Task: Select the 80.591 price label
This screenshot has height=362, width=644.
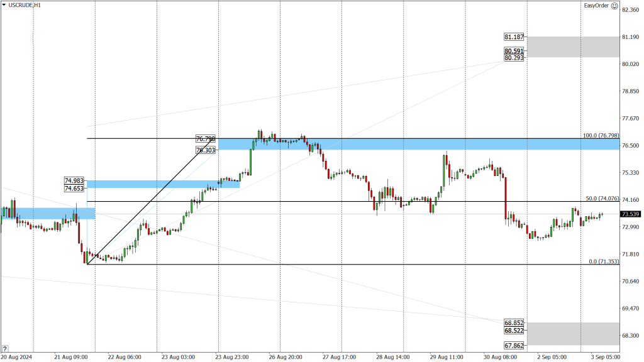Action: (514, 51)
